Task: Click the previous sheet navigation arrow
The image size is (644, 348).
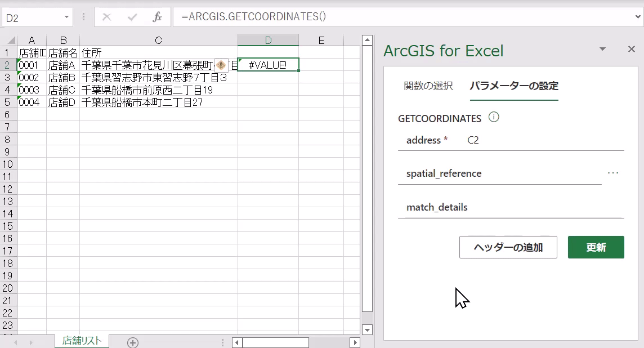Action: click(x=16, y=342)
